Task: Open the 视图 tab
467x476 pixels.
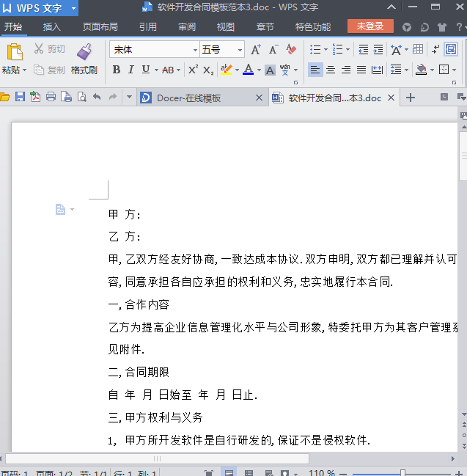Action: [x=226, y=27]
